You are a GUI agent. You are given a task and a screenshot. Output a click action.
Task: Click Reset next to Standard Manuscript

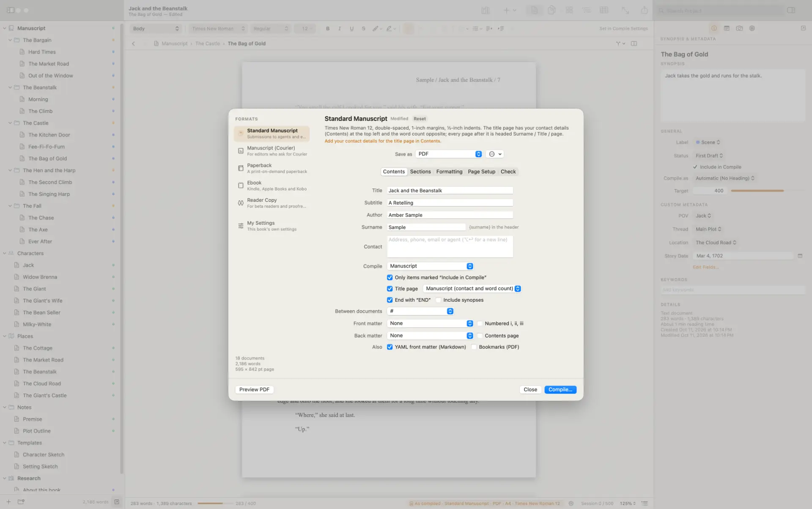click(420, 119)
